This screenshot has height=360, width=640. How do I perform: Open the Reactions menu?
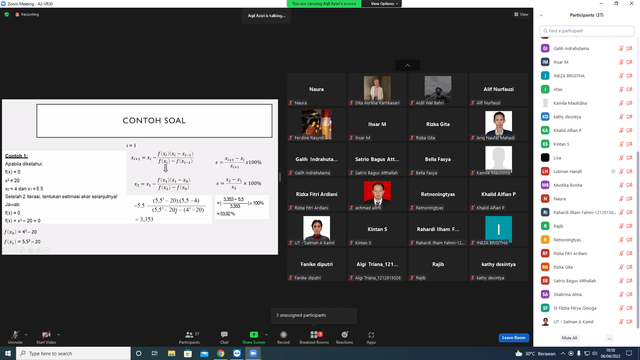[344, 337]
